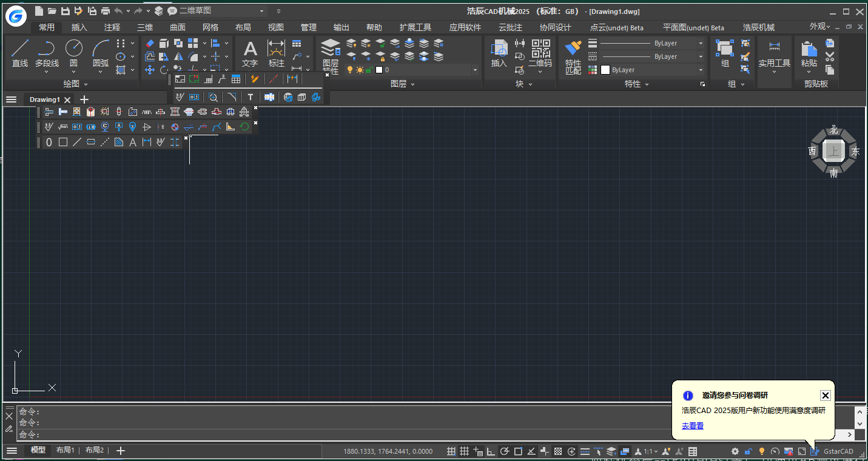Click the 特性匹配 match properties brush
Screen dimensions: 868x461
pyautogui.click(x=573, y=56)
